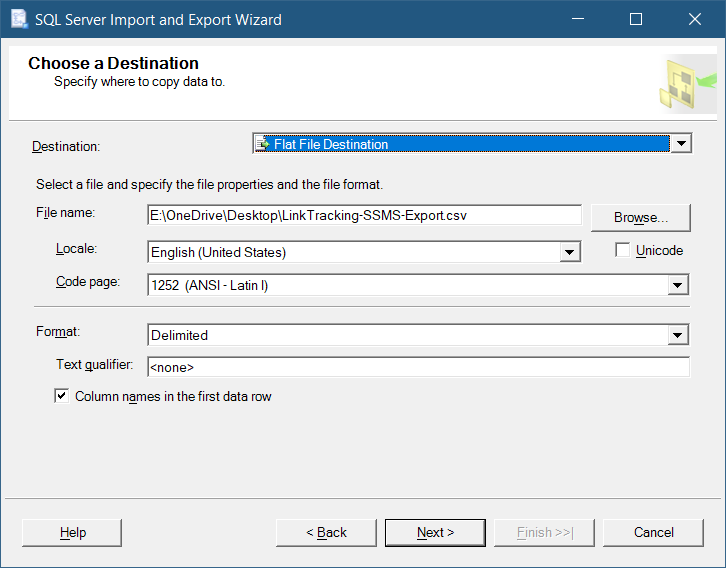This screenshot has width=726, height=568.
Task: Click the Locale label
Action: pos(76,249)
